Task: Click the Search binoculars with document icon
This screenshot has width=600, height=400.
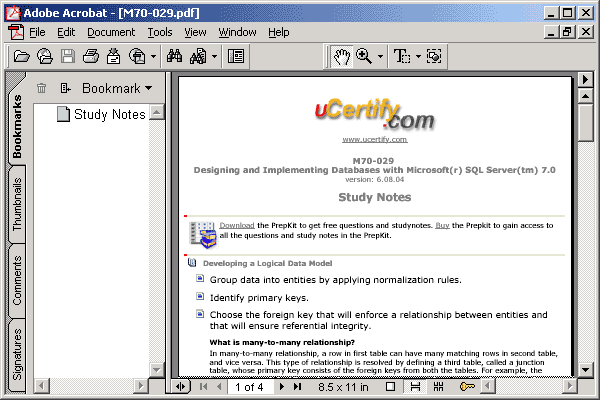Action: tap(198, 56)
